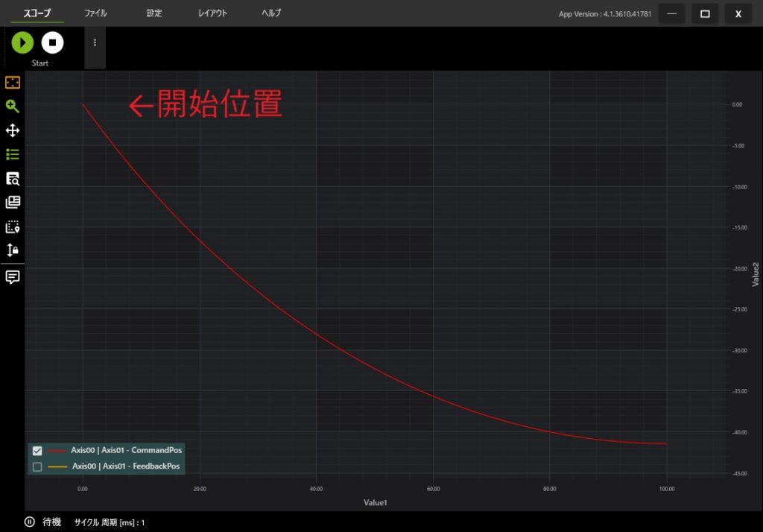This screenshot has height=532, width=763.
Task: Open the data search inspector icon
Action: tap(13, 178)
